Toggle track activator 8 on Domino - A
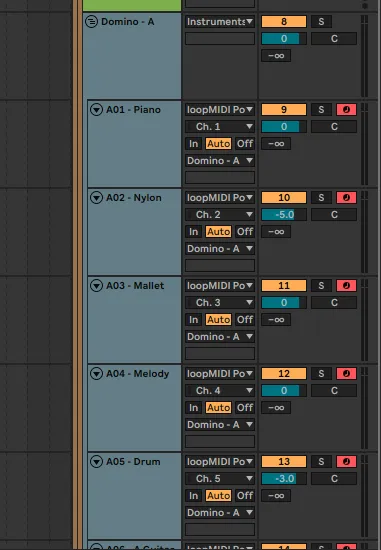Screen dimensions: 381x550 pos(284,22)
